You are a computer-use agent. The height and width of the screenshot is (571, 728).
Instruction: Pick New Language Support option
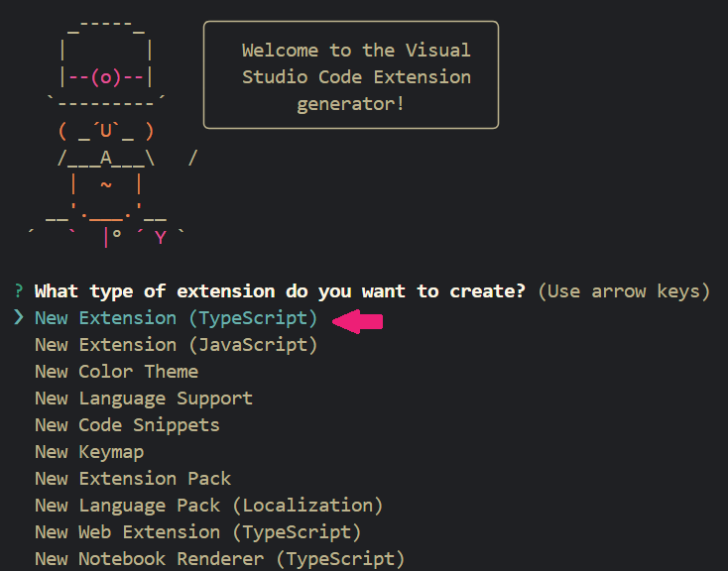coord(144,399)
